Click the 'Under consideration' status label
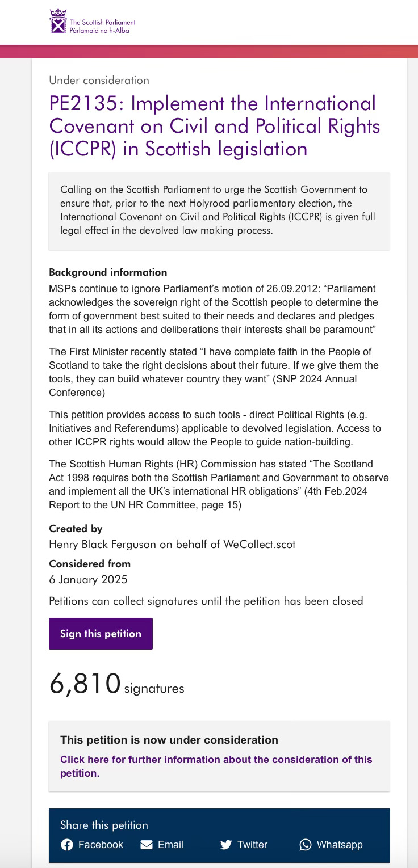418x868 pixels. [x=99, y=80]
